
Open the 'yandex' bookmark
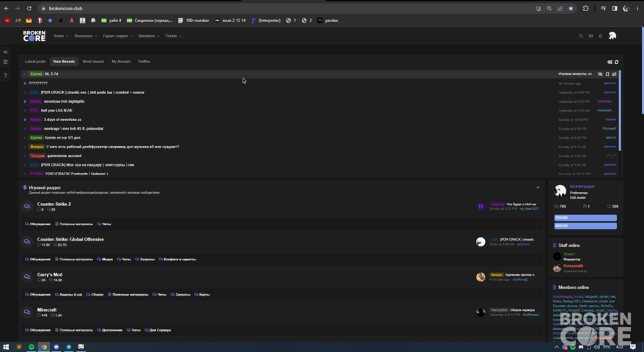(327, 20)
